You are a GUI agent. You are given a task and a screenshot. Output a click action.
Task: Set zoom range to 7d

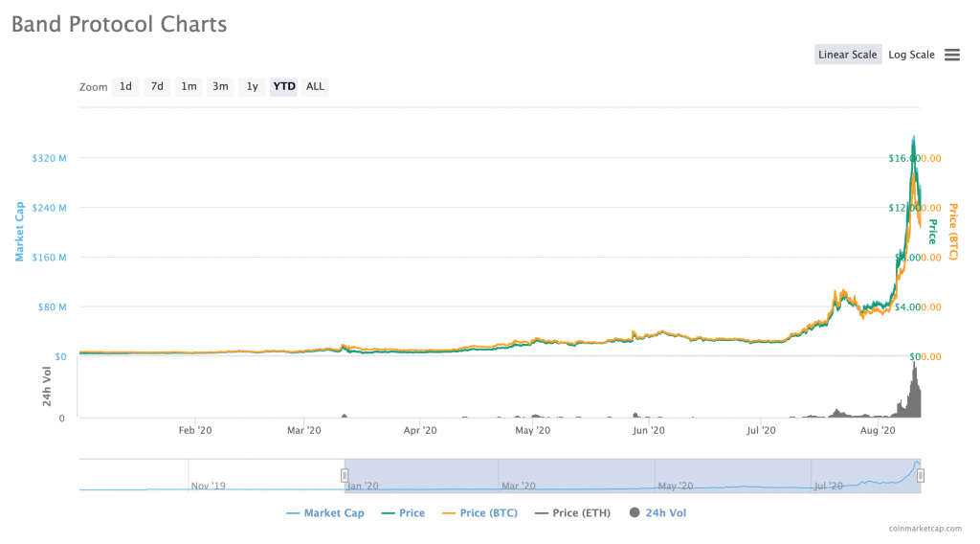coord(157,86)
